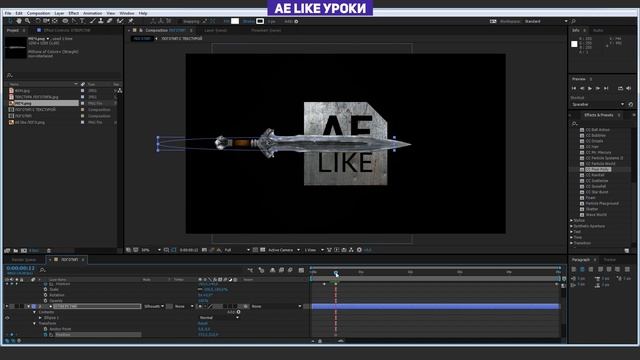Screen dimensions: 640x360
Task: Create a new composition from Project panel
Action: (x=24, y=250)
